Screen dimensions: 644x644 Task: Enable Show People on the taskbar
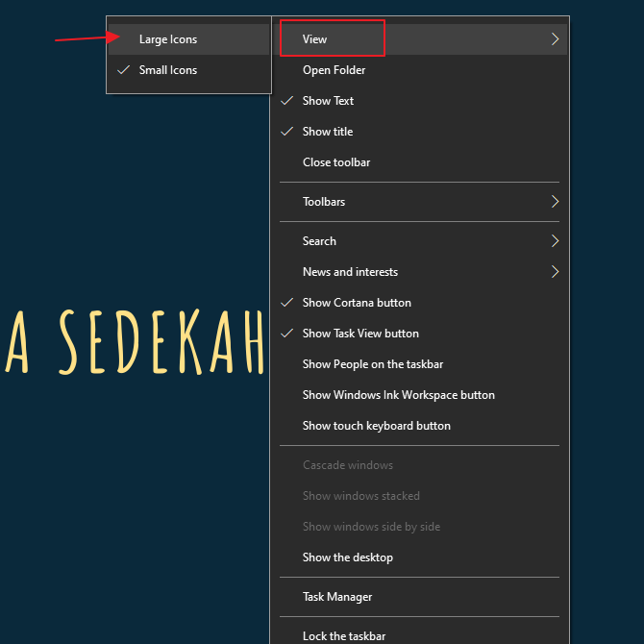pos(373,364)
